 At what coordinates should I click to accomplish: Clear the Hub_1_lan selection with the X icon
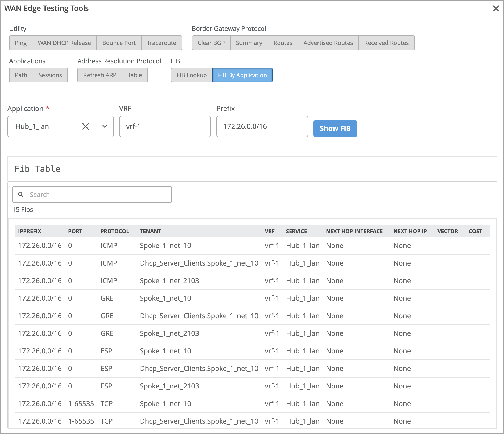tap(86, 126)
